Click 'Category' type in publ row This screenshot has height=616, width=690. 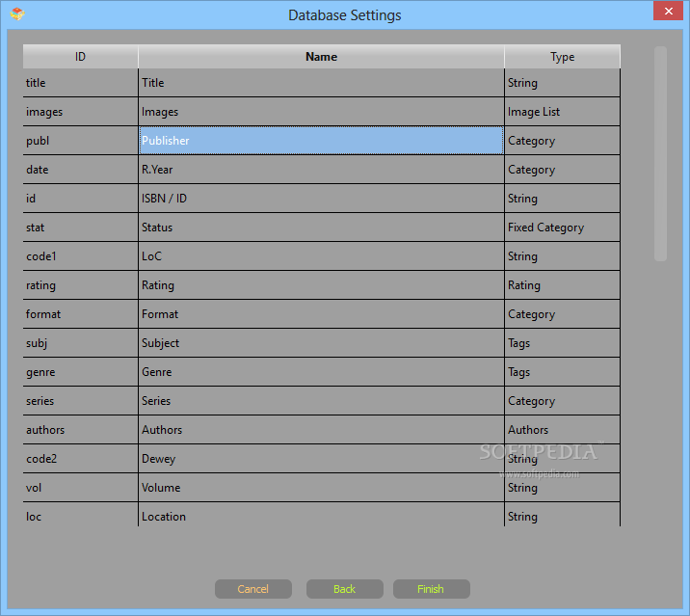[563, 141]
